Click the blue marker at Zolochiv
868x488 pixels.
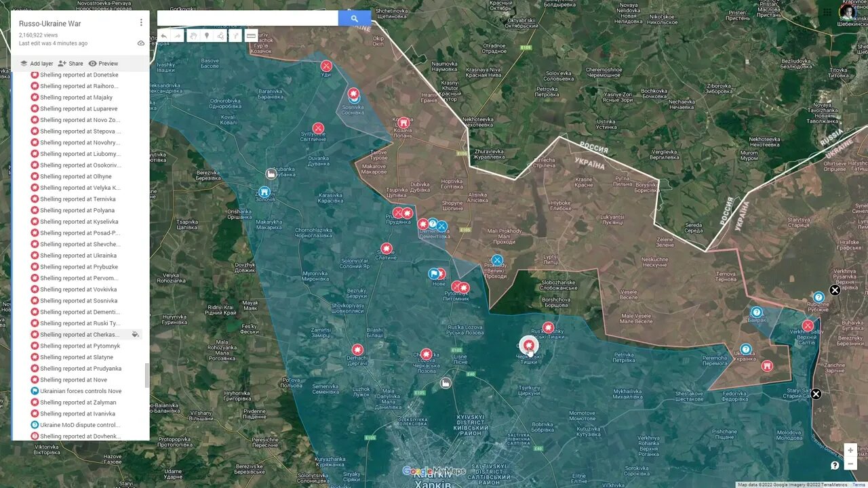[264, 192]
